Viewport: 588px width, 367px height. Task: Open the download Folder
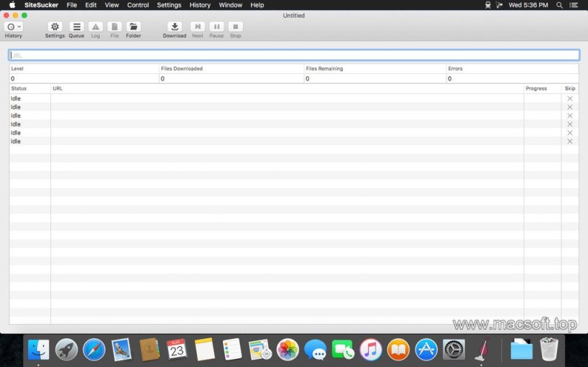point(134,27)
